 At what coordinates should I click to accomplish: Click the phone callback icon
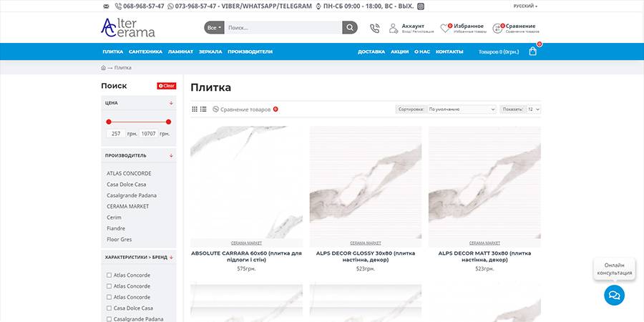[x=375, y=28]
